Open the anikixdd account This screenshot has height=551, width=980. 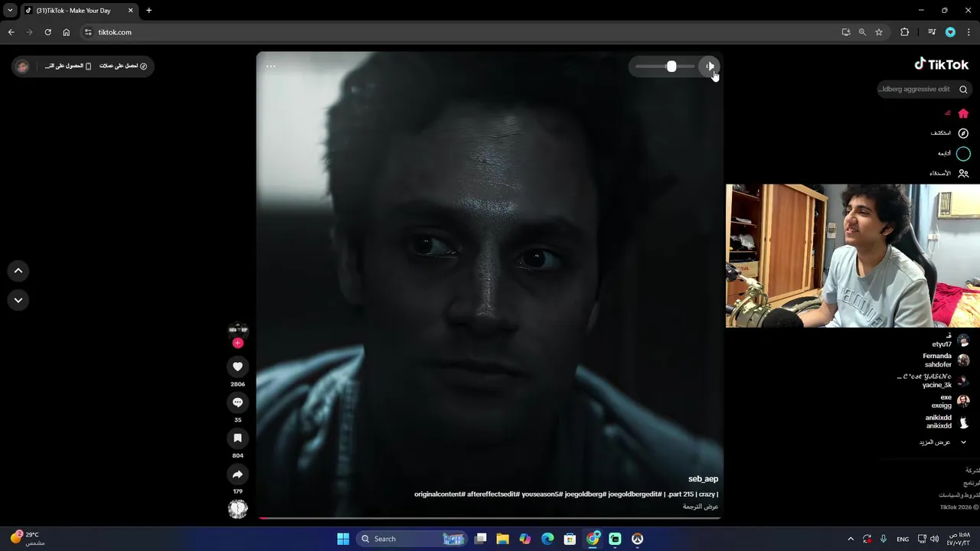947,422
